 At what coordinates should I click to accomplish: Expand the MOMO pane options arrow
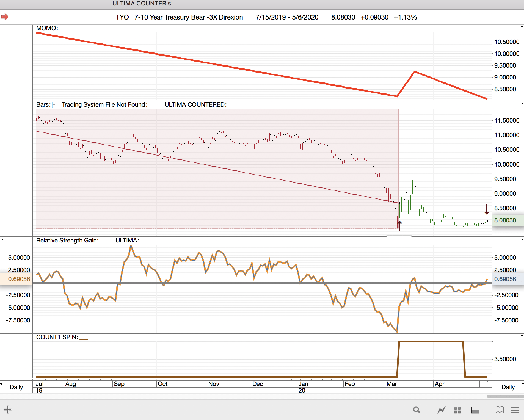pyautogui.click(x=522, y=27)
